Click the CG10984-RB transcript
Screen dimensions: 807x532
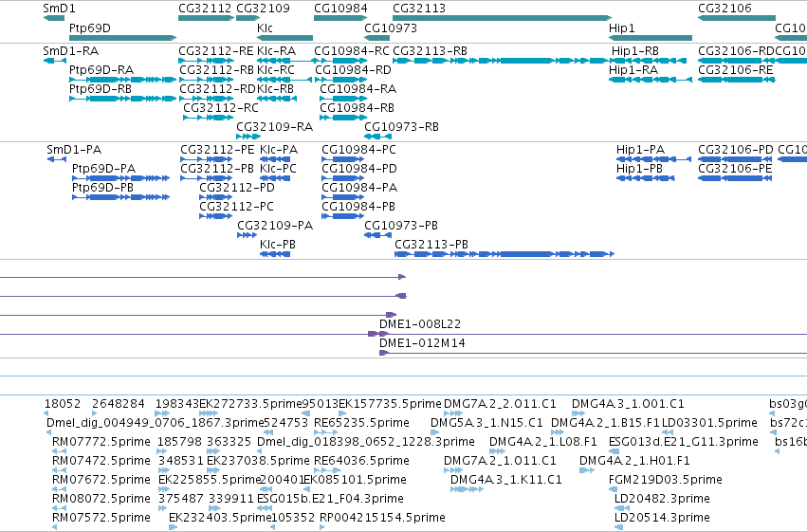pos(343,118)
